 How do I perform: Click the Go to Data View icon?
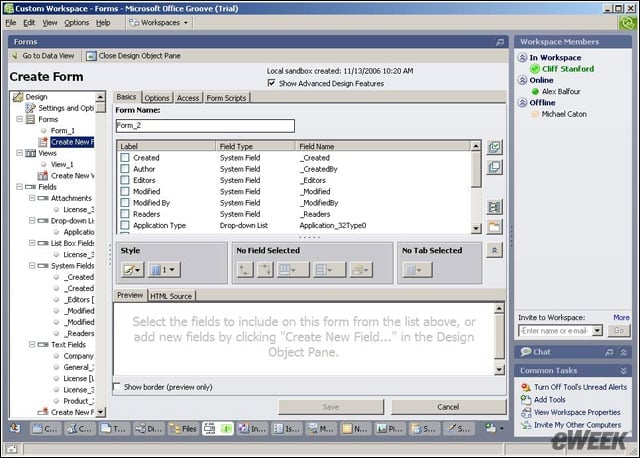pyautogui.click(x=15, y=56)
